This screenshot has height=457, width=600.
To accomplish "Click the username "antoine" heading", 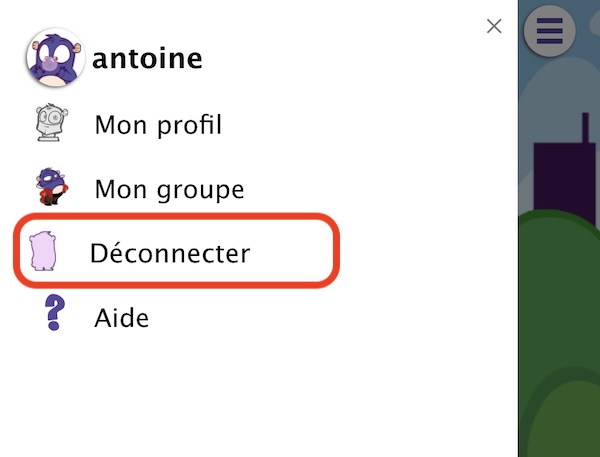I will [x=147, y=59].
